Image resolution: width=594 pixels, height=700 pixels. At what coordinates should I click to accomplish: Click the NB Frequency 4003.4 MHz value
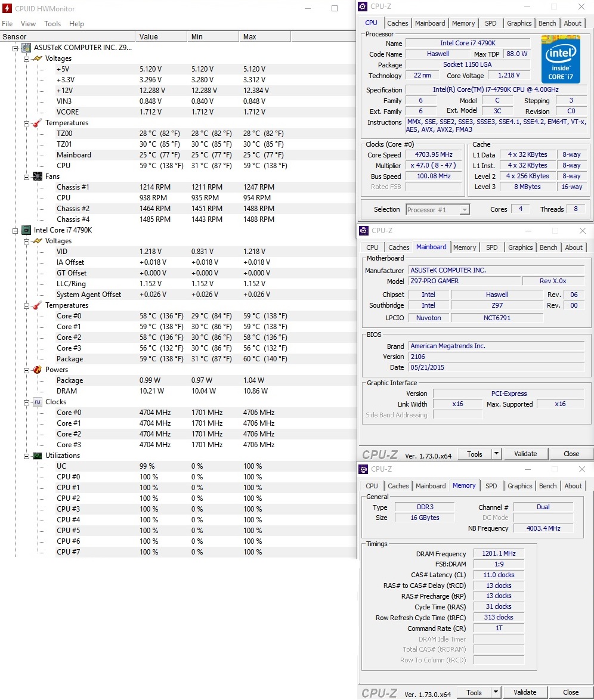(x=543, y=528)
